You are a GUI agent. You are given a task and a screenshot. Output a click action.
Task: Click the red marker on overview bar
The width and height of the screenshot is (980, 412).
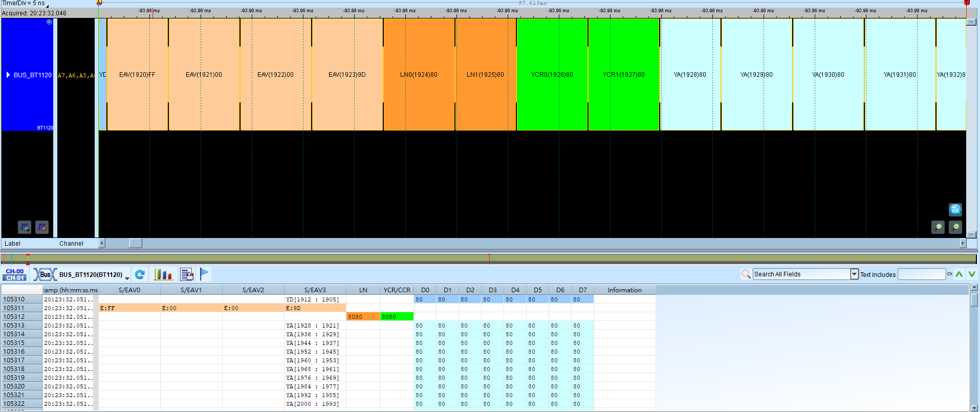coord(489,259)
